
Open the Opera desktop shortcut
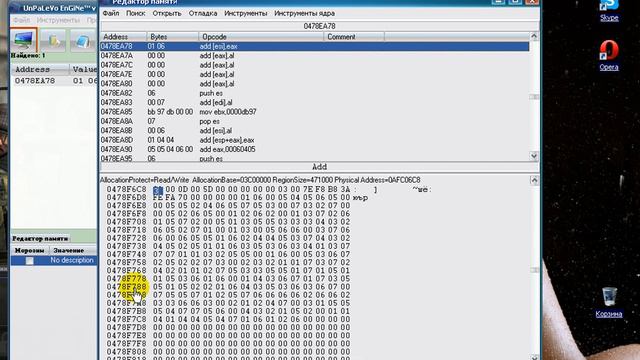pyautogui.click(x=609, y=56)
